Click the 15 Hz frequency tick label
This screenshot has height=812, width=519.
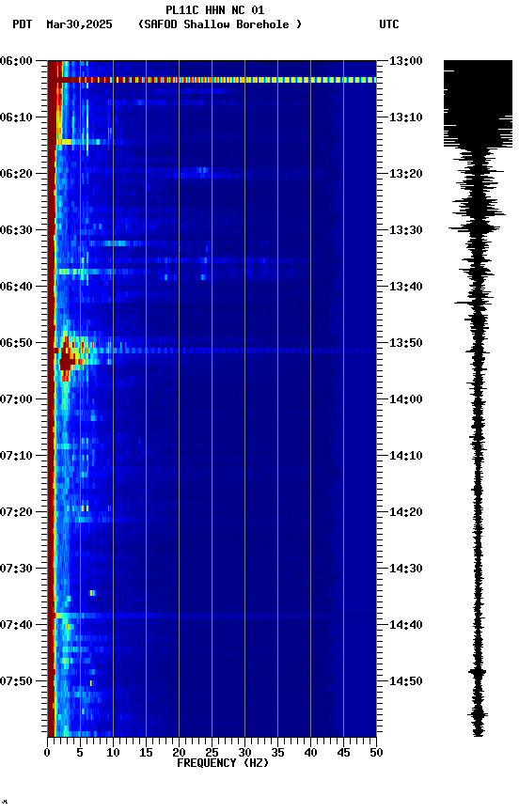click(x=146, y=753)
